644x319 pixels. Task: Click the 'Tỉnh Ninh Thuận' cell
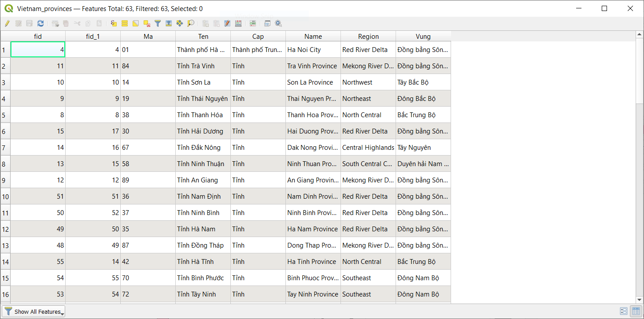[x=203, y=164]
